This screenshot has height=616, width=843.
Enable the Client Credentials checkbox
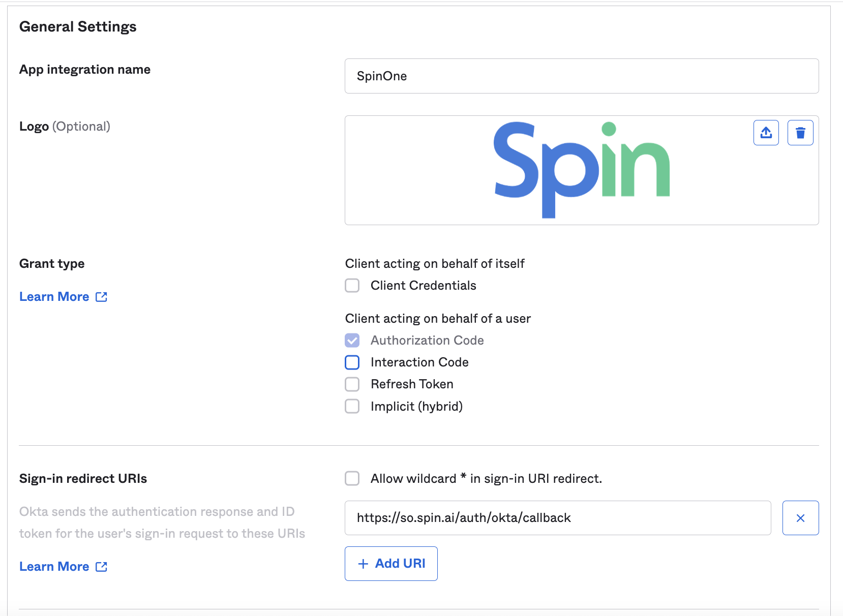[352, 286]
